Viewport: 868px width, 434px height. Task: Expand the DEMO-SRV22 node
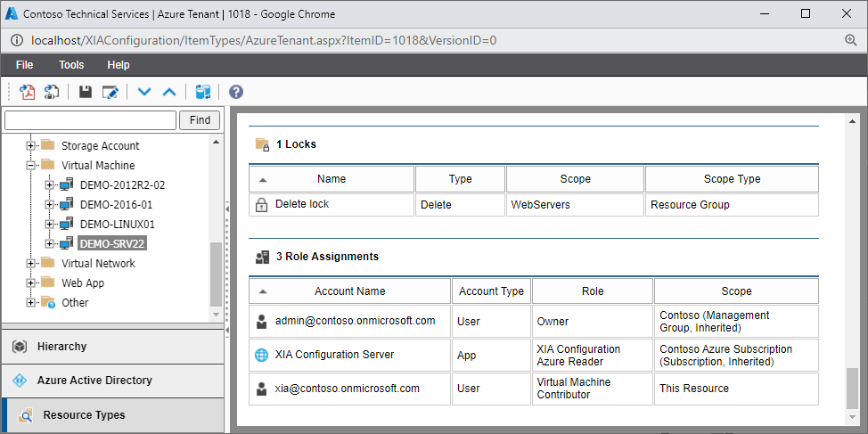pos(50,243)
